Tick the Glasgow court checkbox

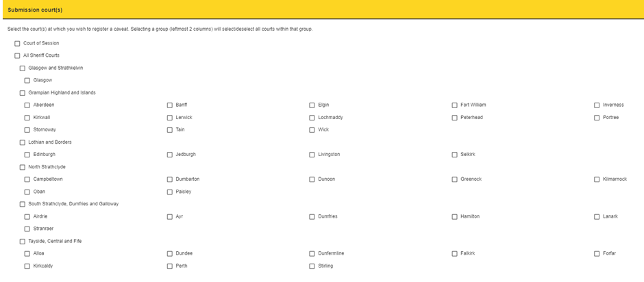tap(27, 81)
